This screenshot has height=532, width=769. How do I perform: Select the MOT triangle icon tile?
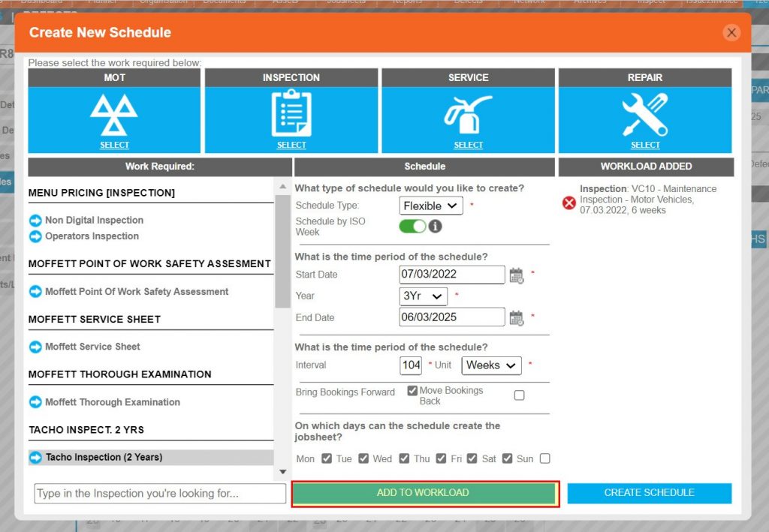[x=114, y=114]
